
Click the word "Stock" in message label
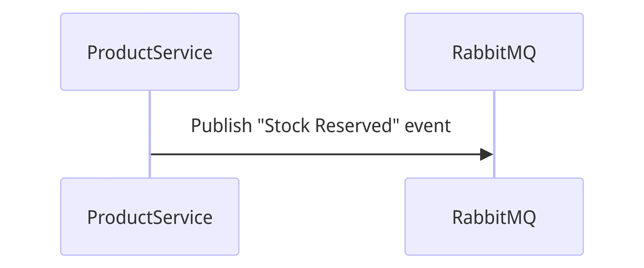(287, 126)
